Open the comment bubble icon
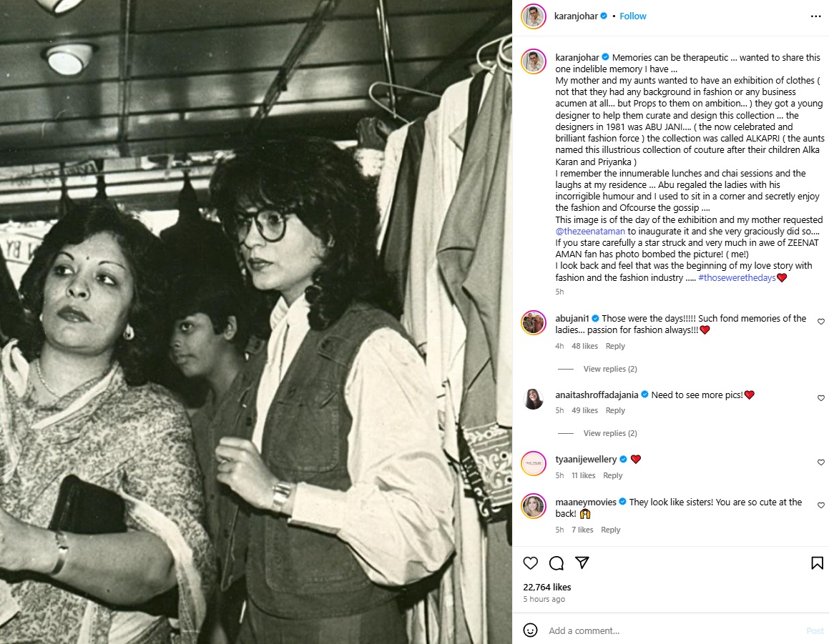Image resolution: width=829 pixels, height=644 pixels. [x=556, y=563]
